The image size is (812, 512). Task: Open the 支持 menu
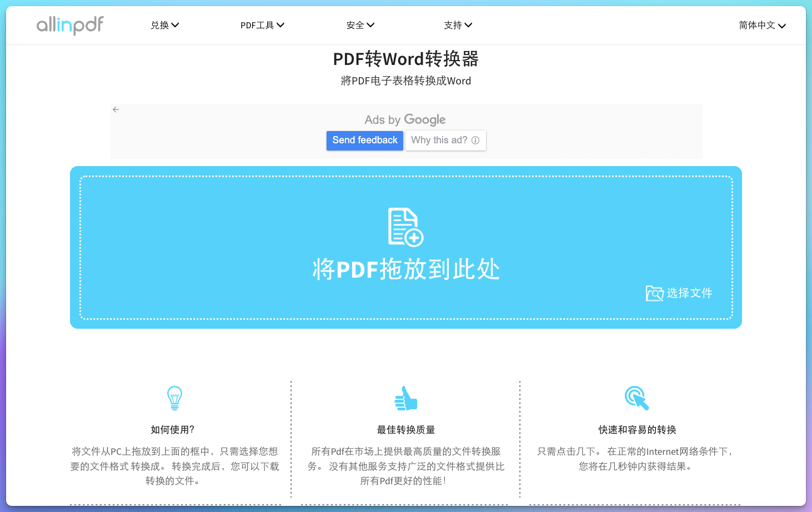[458, 24]
